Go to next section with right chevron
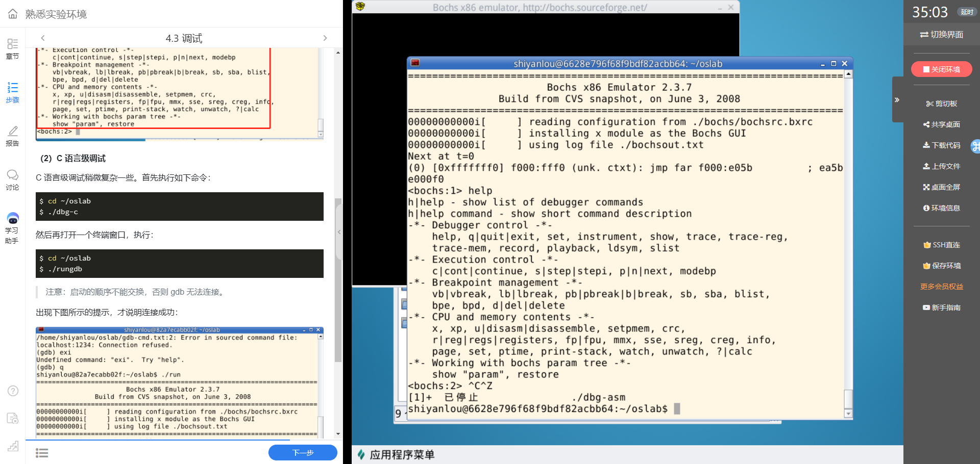980x464 pixels. [325, 38]
